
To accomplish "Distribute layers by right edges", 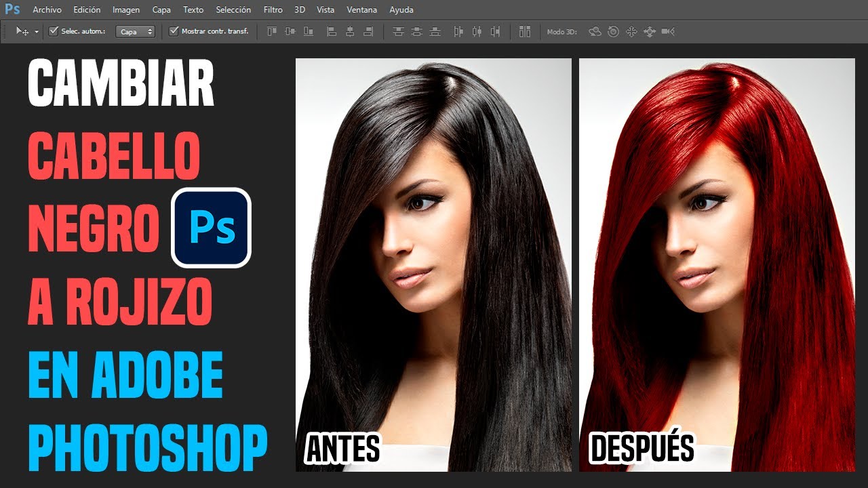I will pos(495,31).
